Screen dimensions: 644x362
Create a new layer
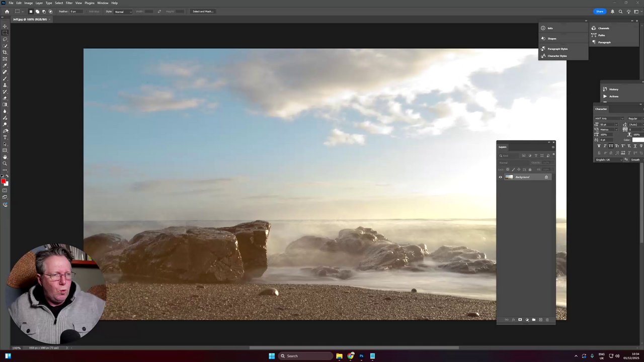click(x=541, y=320)
